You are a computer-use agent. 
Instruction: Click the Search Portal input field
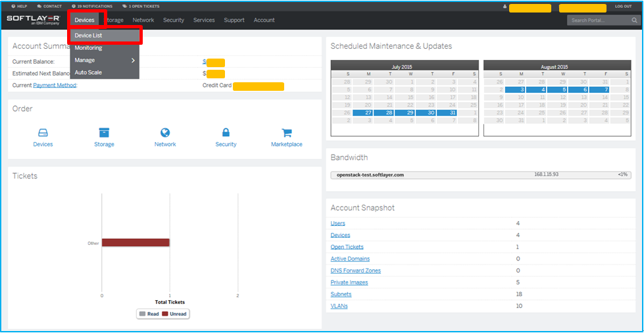599,20
